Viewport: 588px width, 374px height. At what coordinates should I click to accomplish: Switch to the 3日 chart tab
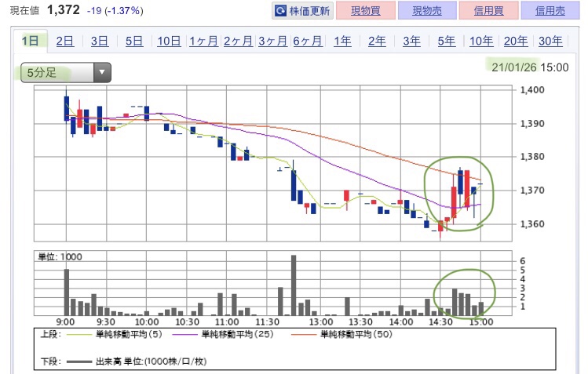pos(100,42)
